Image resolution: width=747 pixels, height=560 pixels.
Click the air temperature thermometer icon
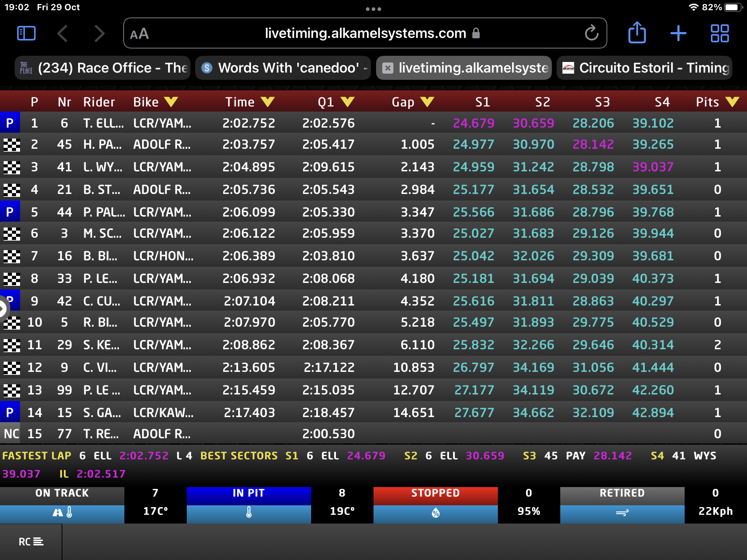point(249,513)
